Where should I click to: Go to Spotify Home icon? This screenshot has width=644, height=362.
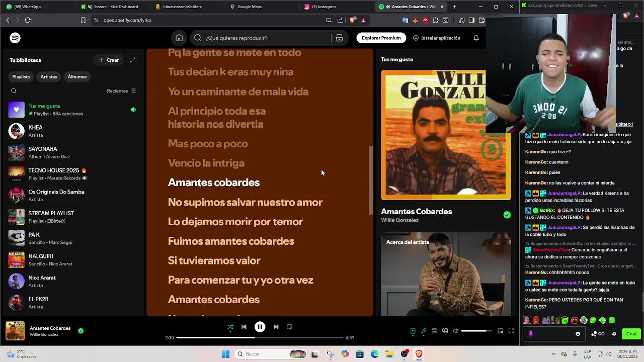point(179,38)
